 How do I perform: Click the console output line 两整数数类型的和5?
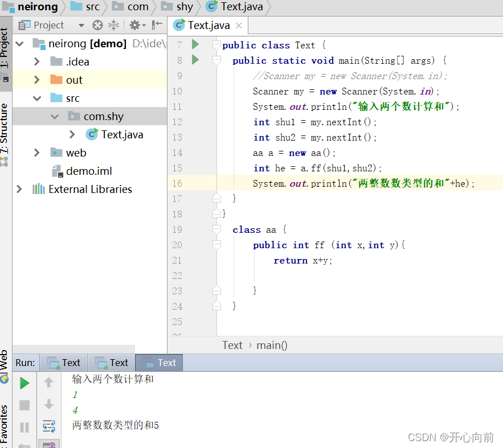click(116, 425)
